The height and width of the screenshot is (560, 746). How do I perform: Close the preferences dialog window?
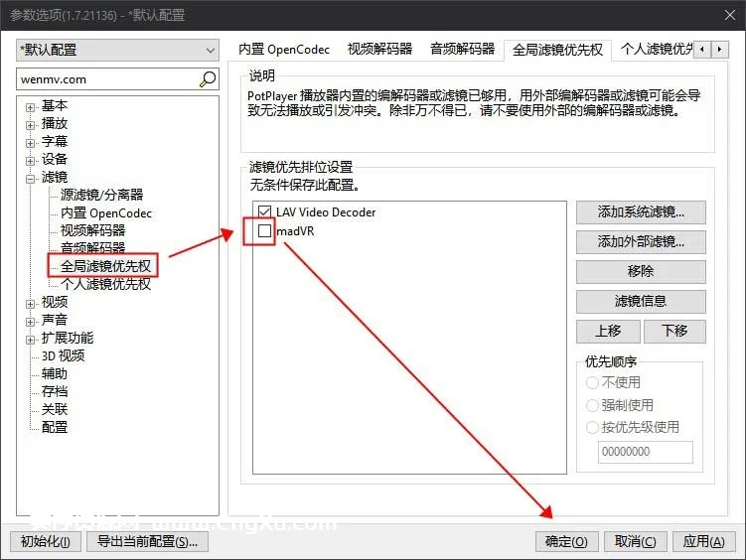[x=730, y=15]
